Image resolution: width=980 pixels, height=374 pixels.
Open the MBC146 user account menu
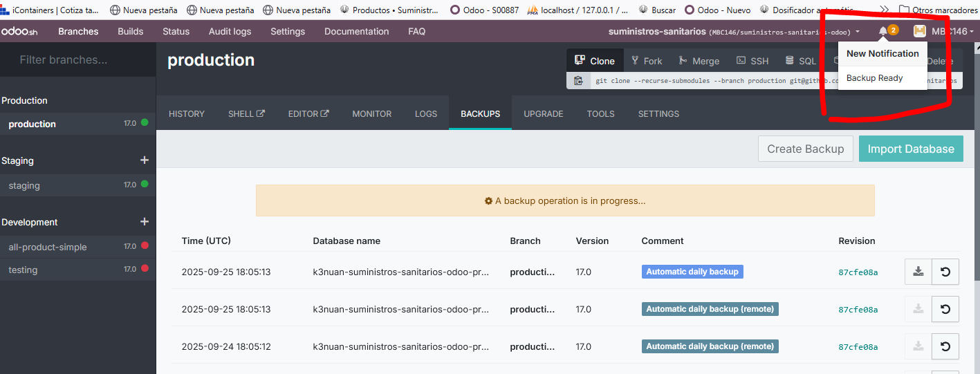943,32
